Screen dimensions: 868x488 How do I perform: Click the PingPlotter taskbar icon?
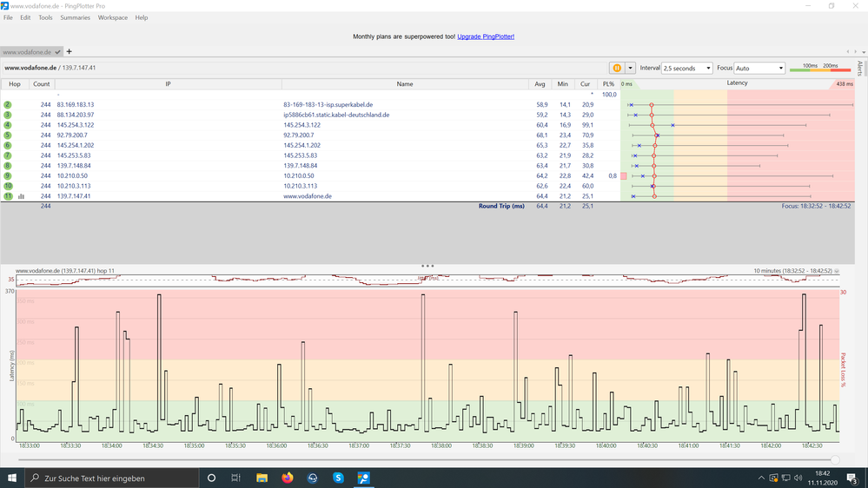click(363, 478)
